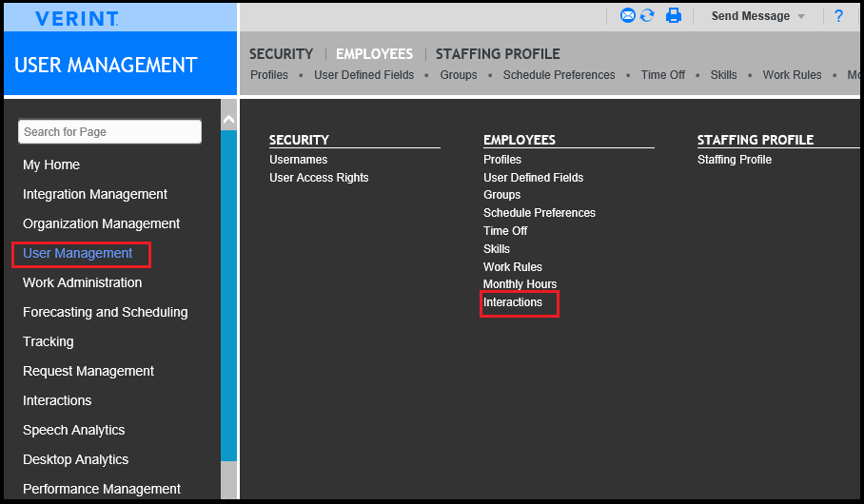Open the Usernames link under Security
The image size is (864, 504).
[x=298, y=160]
